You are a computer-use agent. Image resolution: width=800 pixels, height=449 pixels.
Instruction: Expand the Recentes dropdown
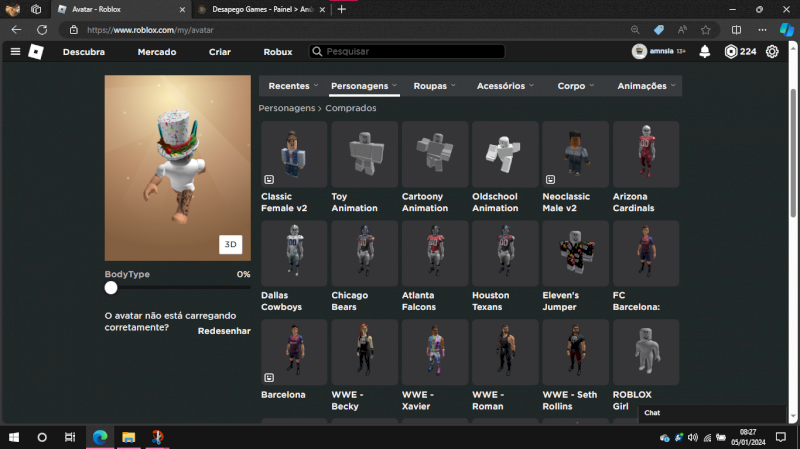coord(293,86)
